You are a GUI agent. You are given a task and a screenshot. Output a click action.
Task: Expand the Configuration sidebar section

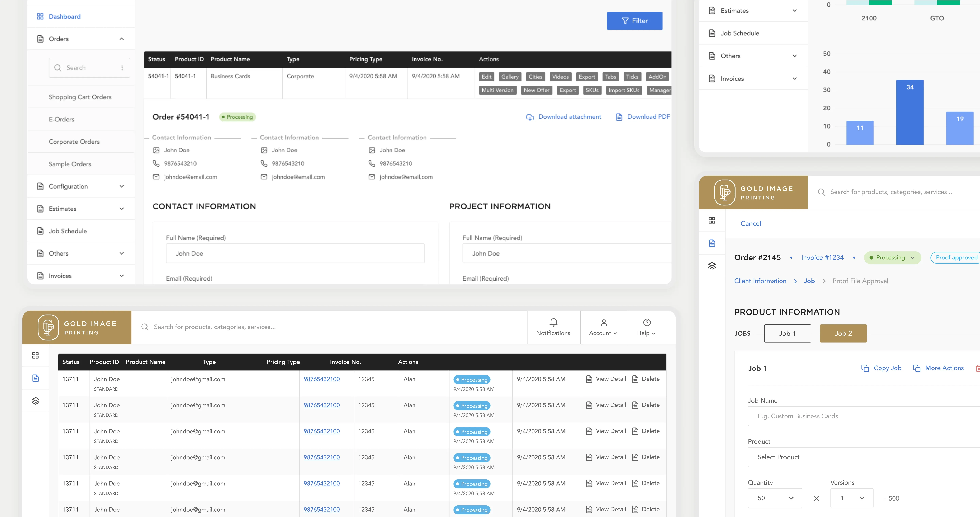coord(122,186)
